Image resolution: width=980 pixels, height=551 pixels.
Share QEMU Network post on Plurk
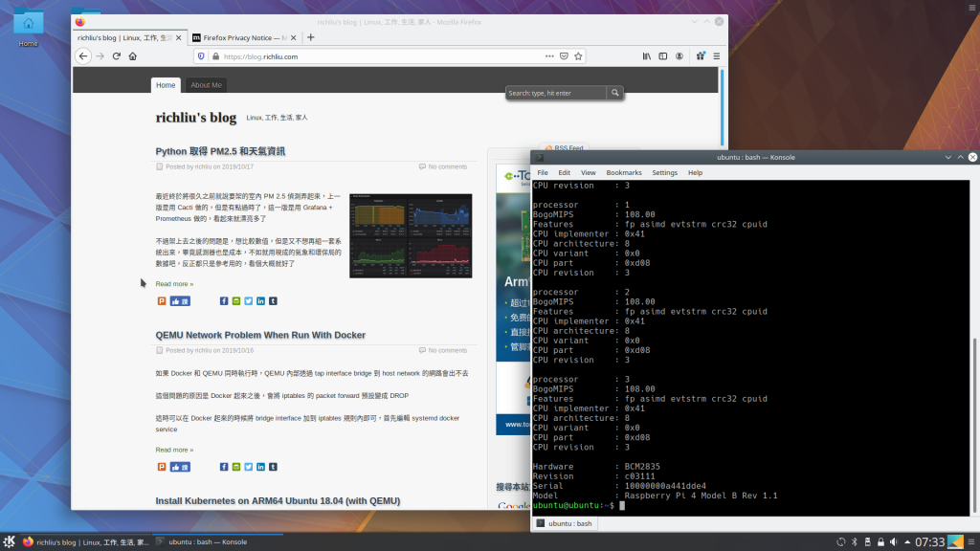(162, 467)
